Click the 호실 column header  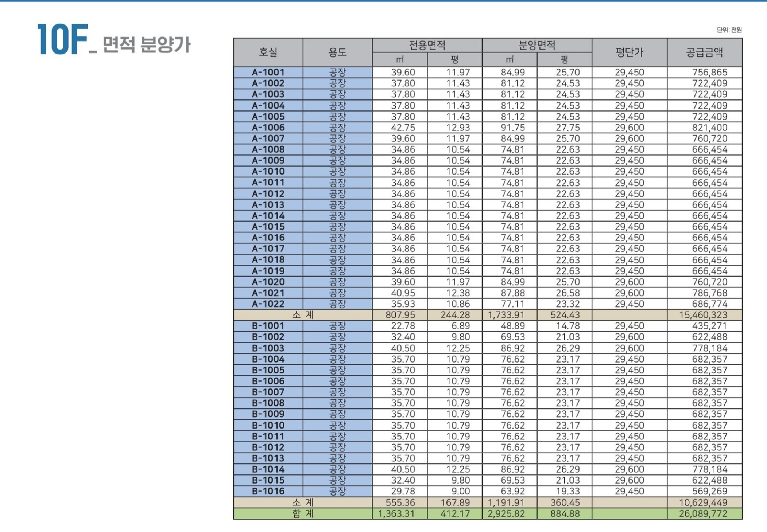pyautogui.click(x=268, y=52)
